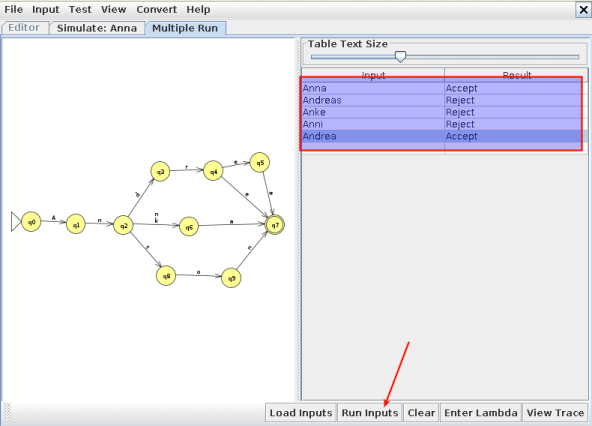The image size is (592, 426).
Task: Open the Test menu
Action: 80,9
